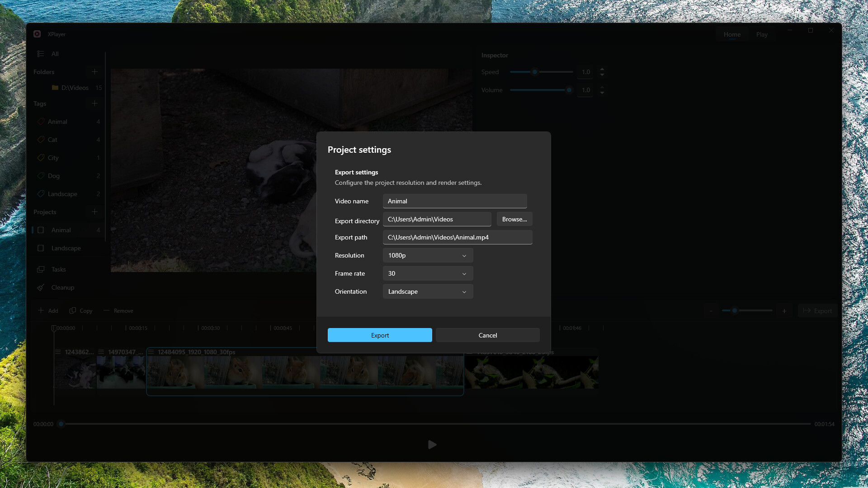Click the Export button in dialog

(380, 335)
